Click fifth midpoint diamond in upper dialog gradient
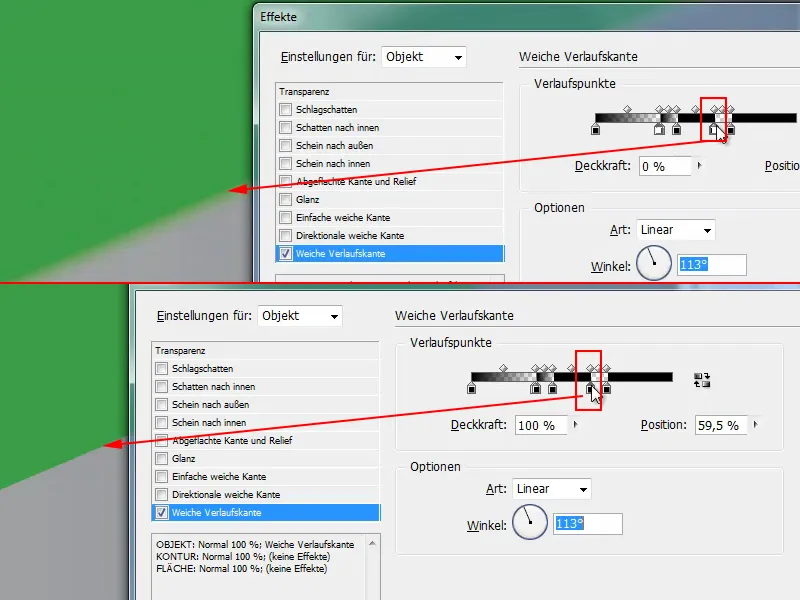The width and height of the screenshot is (800, 600). 695,109
